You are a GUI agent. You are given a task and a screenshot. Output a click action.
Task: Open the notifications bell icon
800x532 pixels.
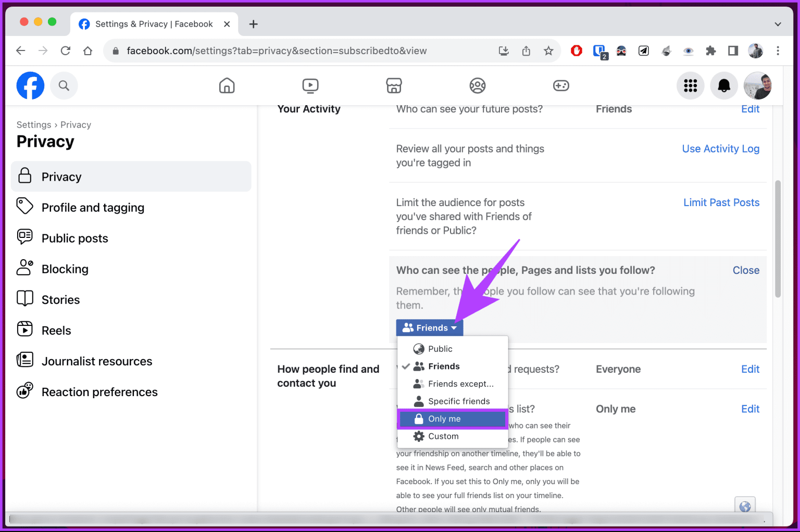724,85
